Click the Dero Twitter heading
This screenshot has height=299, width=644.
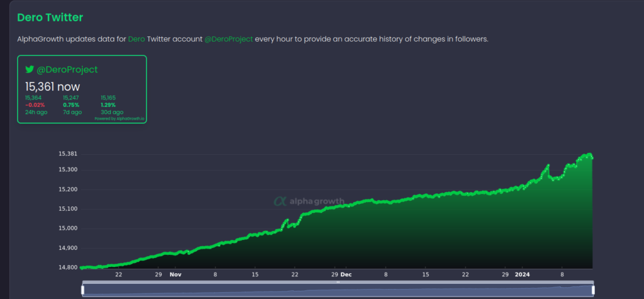point(50,17)
